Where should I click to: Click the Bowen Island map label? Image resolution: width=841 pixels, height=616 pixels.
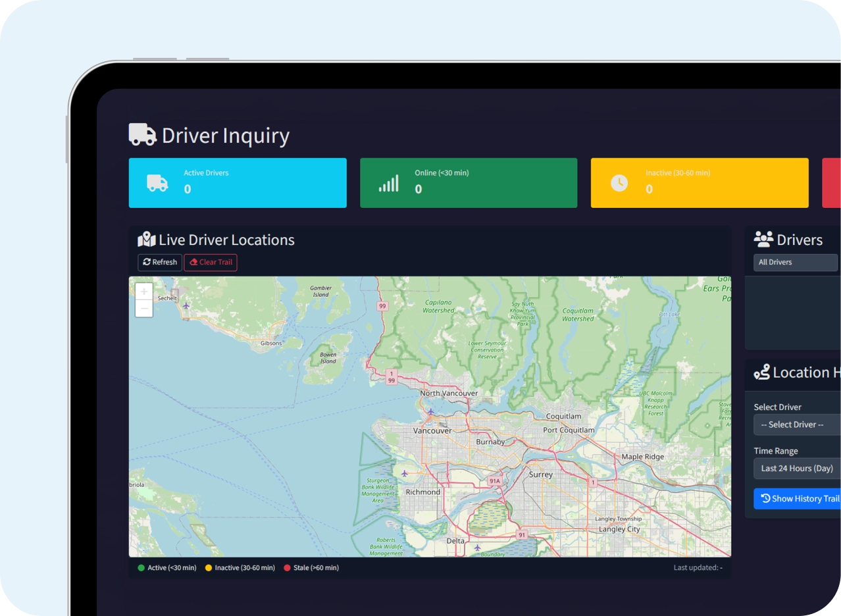[328, 358]
